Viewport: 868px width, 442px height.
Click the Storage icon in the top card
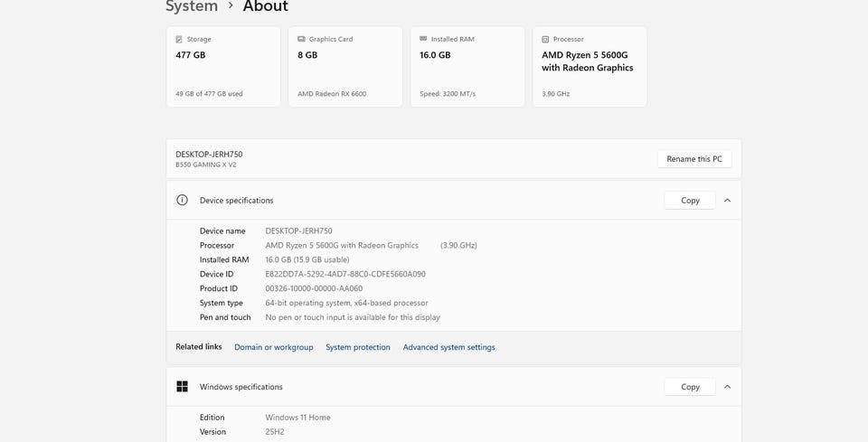pos(179,40)
